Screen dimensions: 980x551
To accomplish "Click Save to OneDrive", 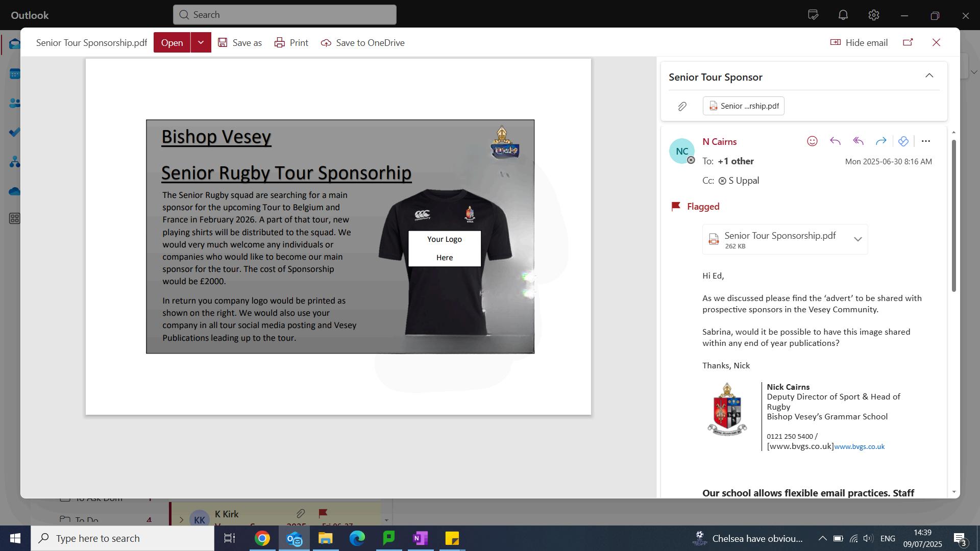I will coord(362,43).
